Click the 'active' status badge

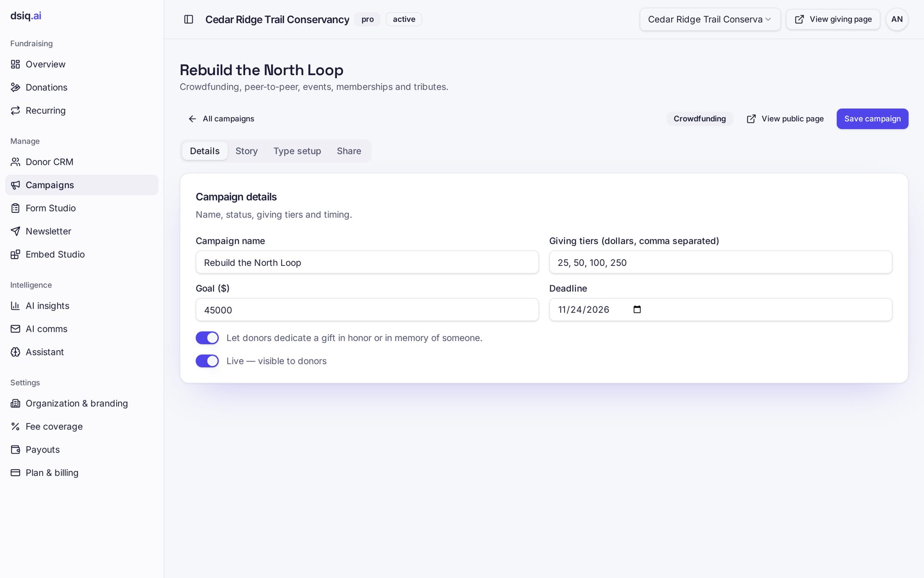[404, 19]
